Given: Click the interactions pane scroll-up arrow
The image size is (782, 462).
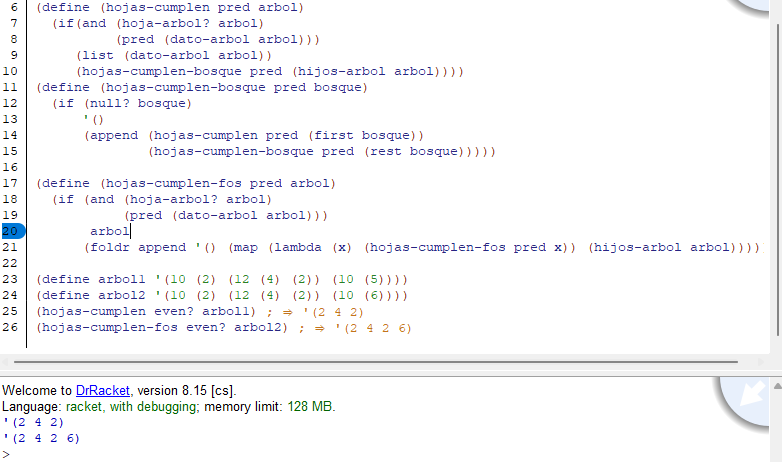Looking at the screenshot, I should click(777, 386).
